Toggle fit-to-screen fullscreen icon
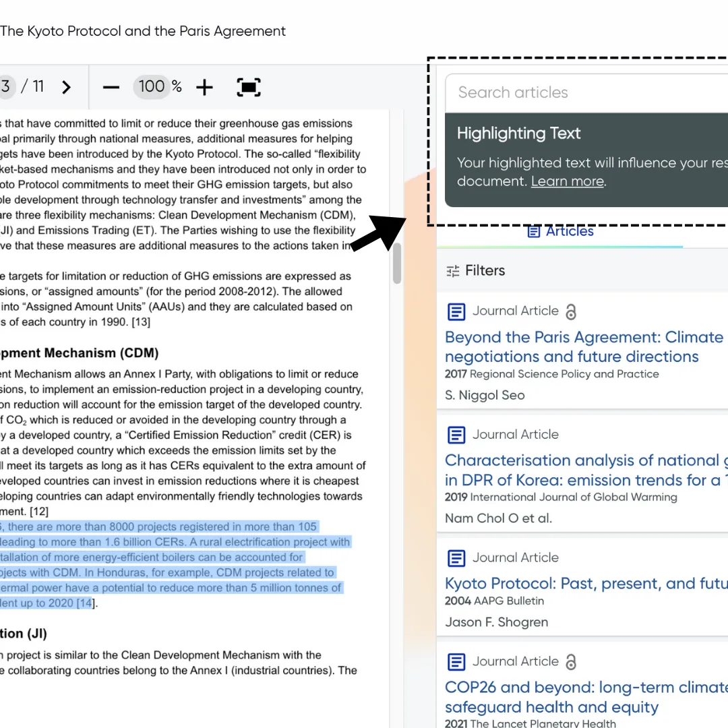The height and width of the screenshot is (728, 728). coord(248,87)
